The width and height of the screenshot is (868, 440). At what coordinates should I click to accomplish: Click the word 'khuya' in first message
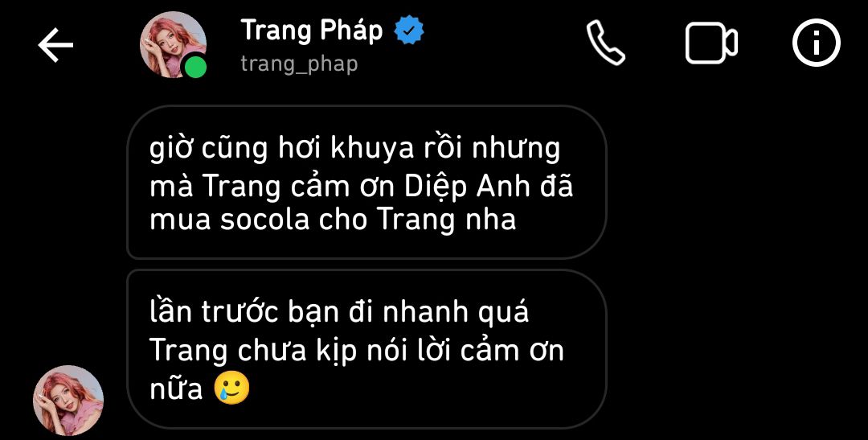tap(378, 150)
